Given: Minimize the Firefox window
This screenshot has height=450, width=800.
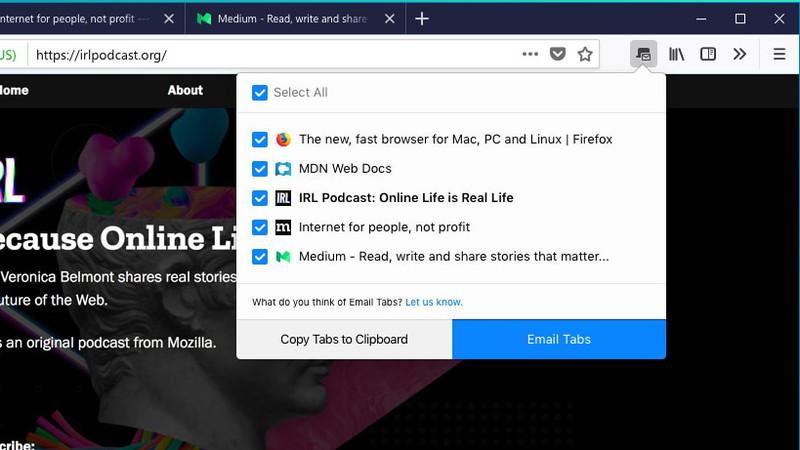Looking at the screenshot, I should (x=701, y=19).
